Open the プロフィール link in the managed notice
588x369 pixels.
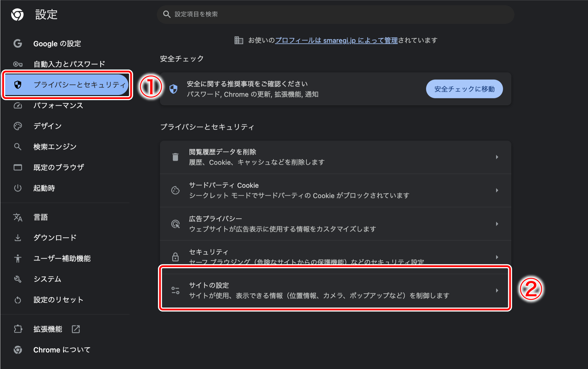coord(294,40)
